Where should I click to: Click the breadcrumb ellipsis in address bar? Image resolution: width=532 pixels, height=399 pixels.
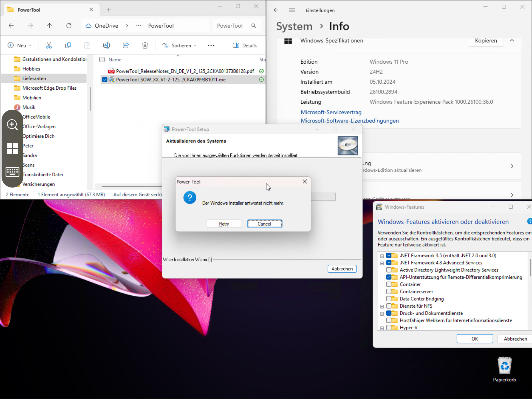click(138, 25)
